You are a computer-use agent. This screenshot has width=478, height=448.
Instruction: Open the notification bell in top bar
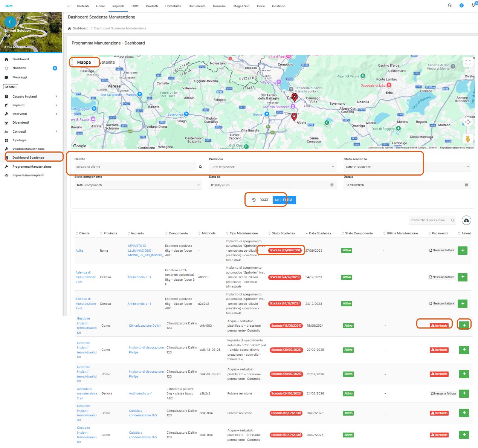473,5
